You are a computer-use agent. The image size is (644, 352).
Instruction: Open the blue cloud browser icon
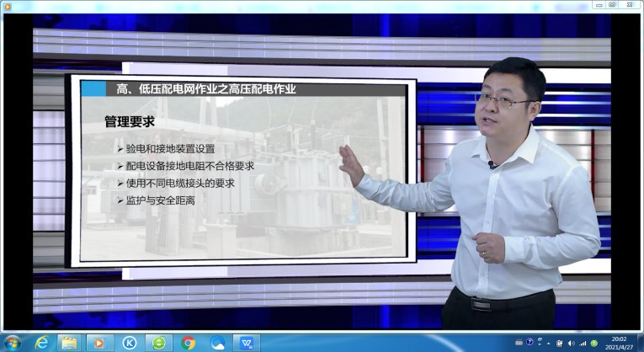(x=217, y=343)
